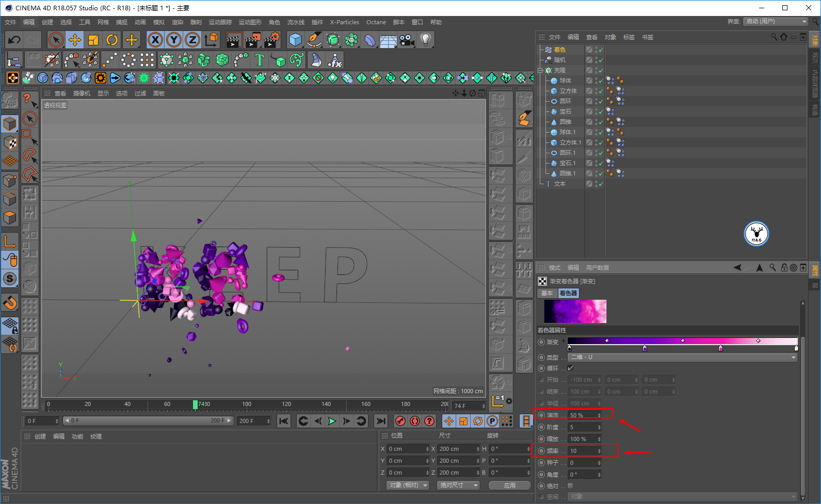Enable the 绝对 checkbox
This screenshot has width=821, height=504.
tap(570, 486)
